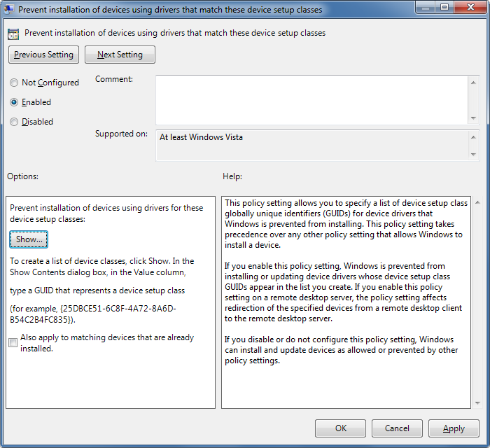This screenshot has width=490, height=448.
Task: Maximize the policy dialog window
Action: (444, 8)
